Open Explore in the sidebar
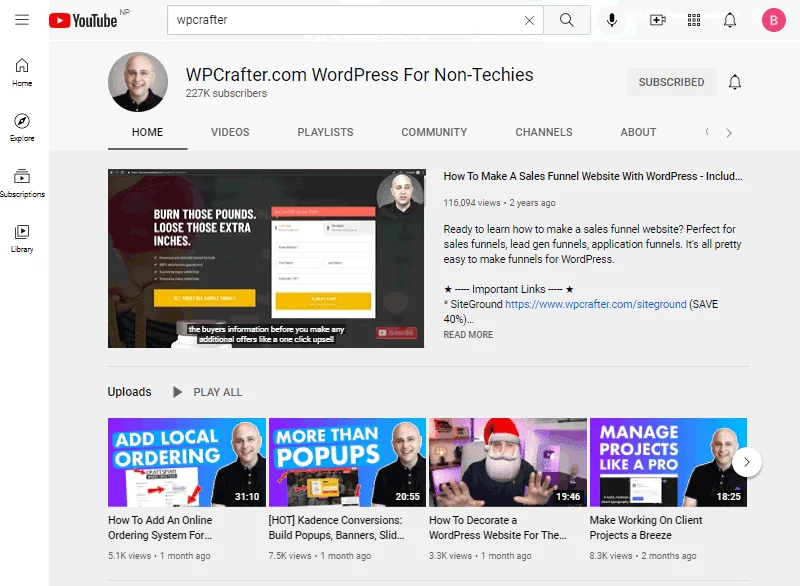The height and width of the screenshot is (586, 800). [22, 128]
